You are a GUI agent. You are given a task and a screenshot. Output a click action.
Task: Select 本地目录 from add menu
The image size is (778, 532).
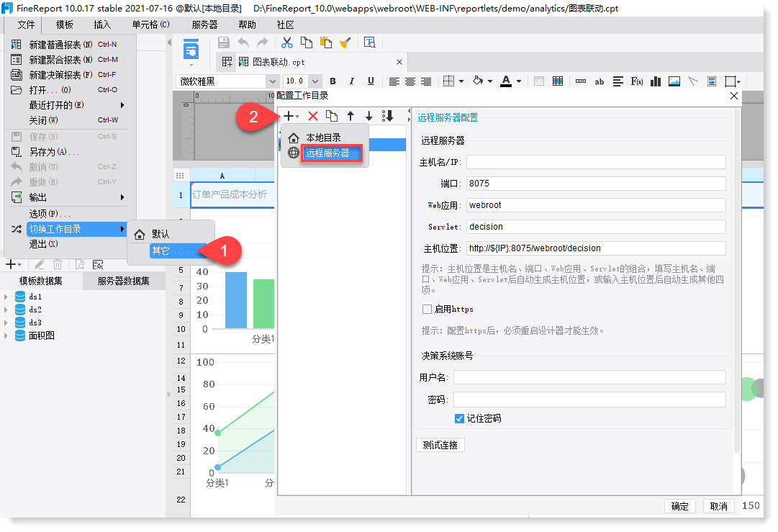click(x=323, y=138)
